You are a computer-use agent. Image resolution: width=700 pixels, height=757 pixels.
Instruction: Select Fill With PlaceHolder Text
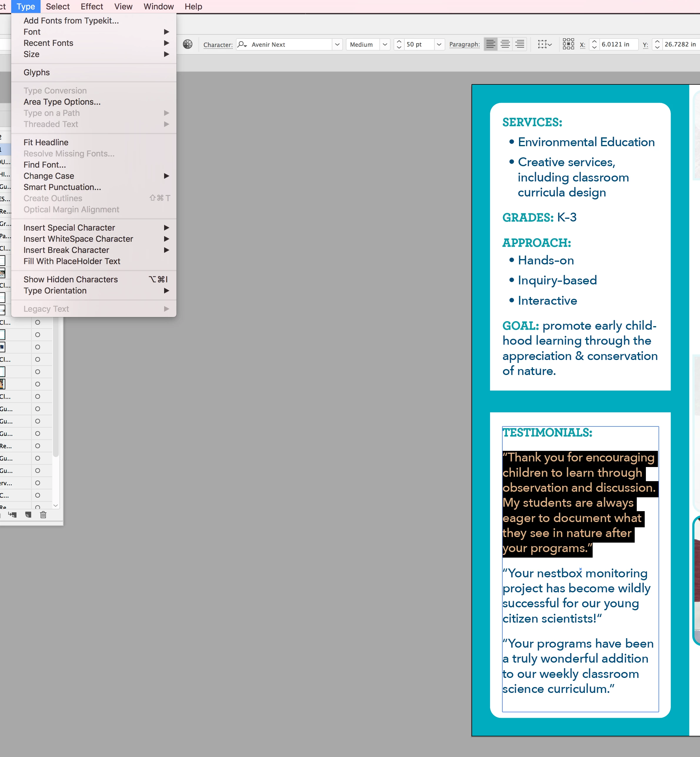pyautogui.click(x=72, y=261)
